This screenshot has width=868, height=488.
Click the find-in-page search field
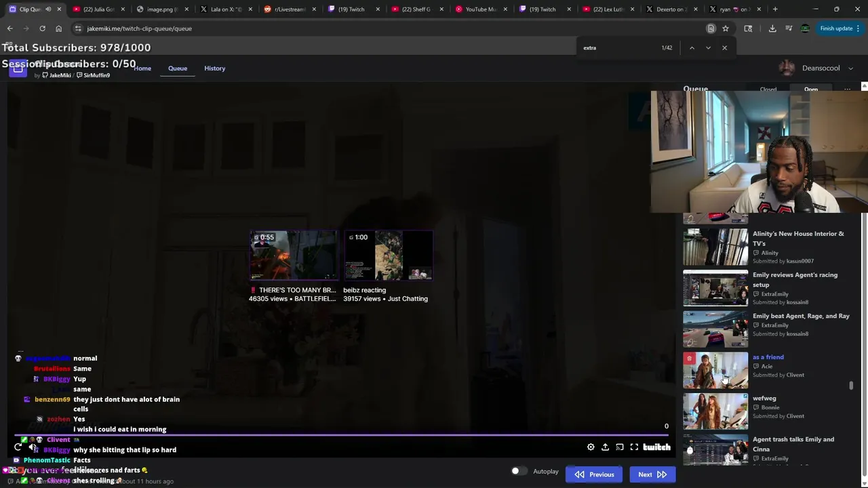tap(617, 47)
